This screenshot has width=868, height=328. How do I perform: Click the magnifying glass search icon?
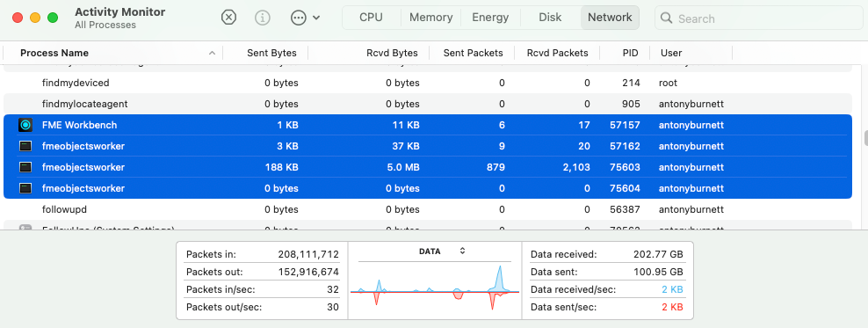click(667, 18)
